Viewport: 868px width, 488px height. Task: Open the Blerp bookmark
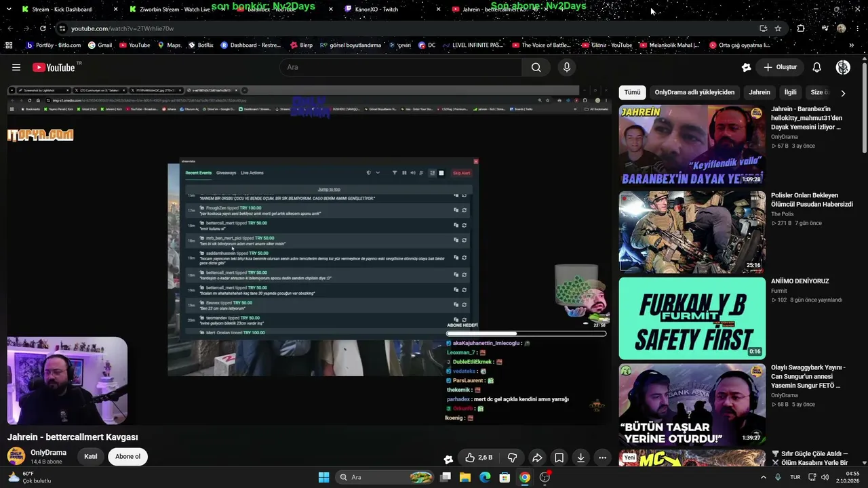301,45
